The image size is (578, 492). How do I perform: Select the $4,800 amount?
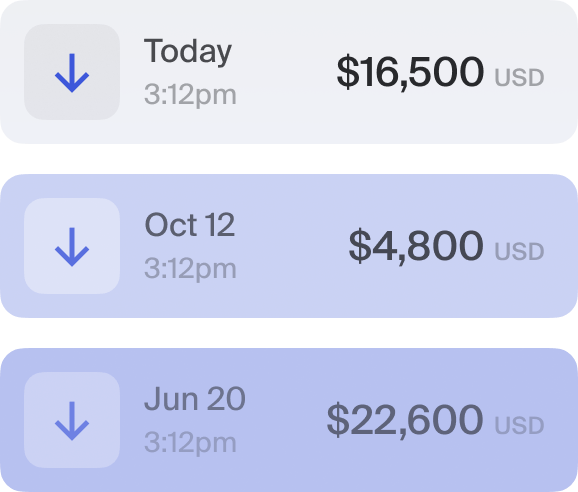pos(416,246)
